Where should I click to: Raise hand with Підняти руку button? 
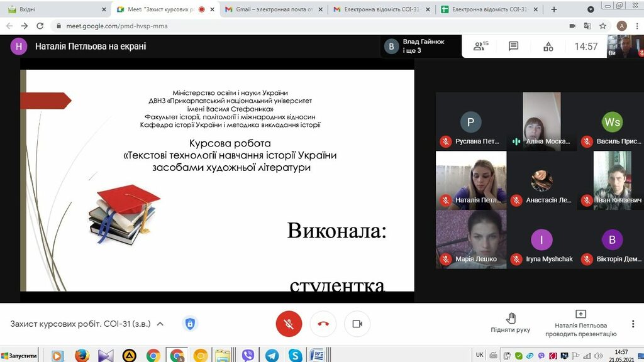click(511, 322)
